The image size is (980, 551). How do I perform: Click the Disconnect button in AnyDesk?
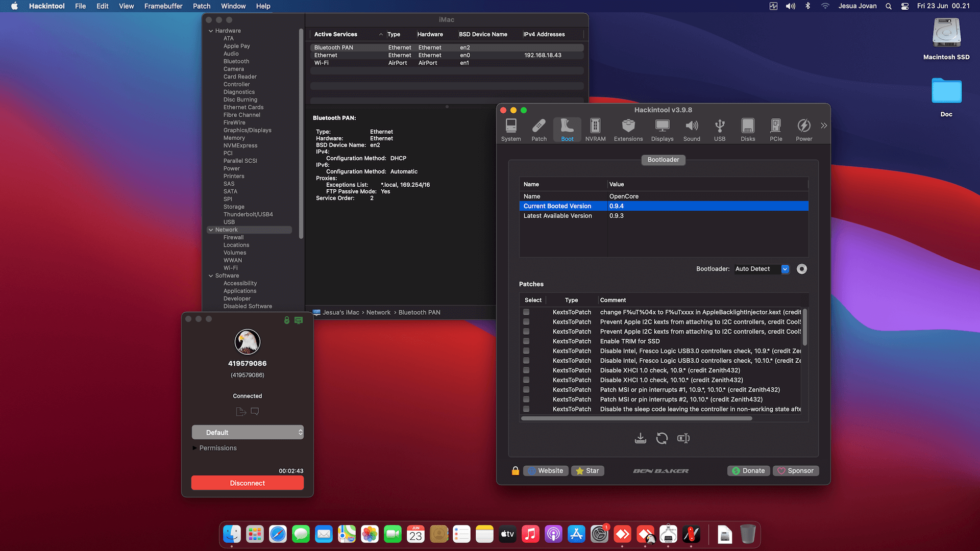pos(248,483)
